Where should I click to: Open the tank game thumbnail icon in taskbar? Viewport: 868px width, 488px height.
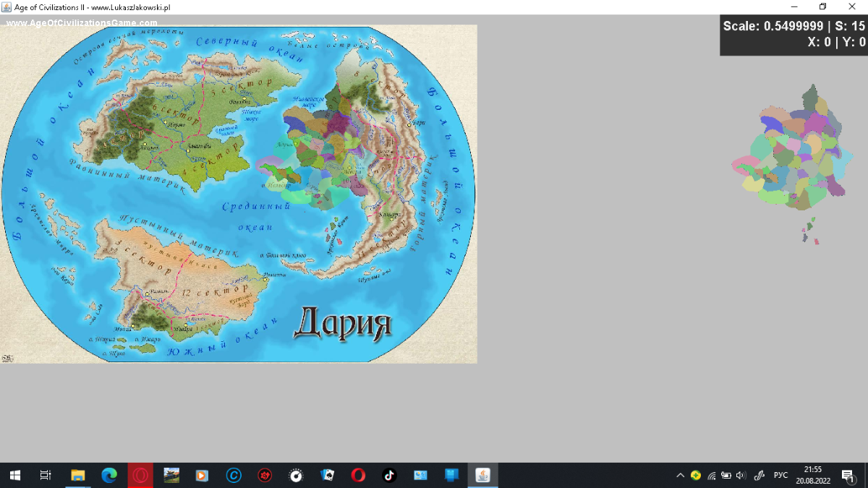click(x=171, y=475)
